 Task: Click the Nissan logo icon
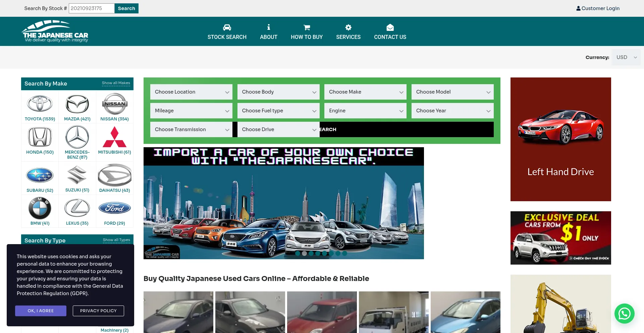click(x=115, y=104)
